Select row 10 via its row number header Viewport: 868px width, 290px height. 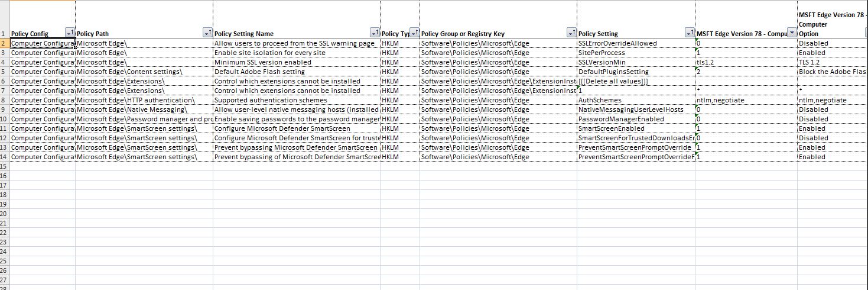(5, 119)
